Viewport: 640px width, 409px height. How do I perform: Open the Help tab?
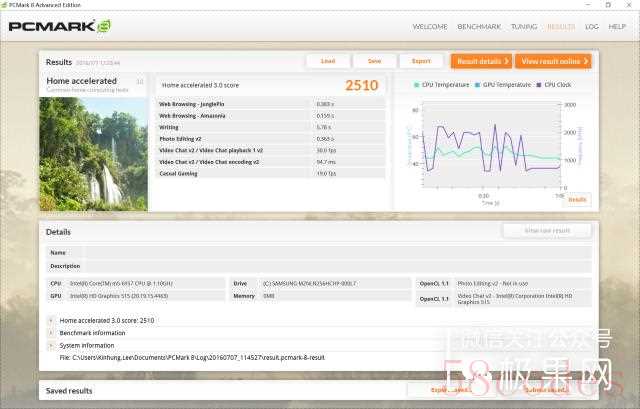[617, 27]
